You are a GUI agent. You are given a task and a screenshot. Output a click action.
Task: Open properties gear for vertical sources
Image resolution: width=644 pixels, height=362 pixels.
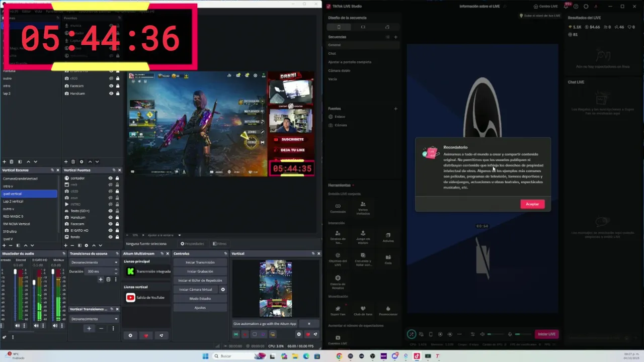(86, 245)
